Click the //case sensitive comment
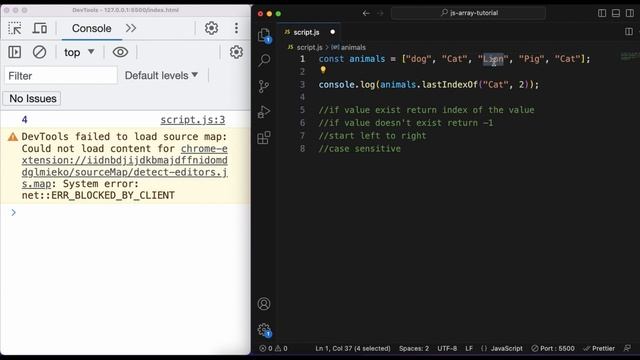The image size is (640, 360). tap(360, 149)
